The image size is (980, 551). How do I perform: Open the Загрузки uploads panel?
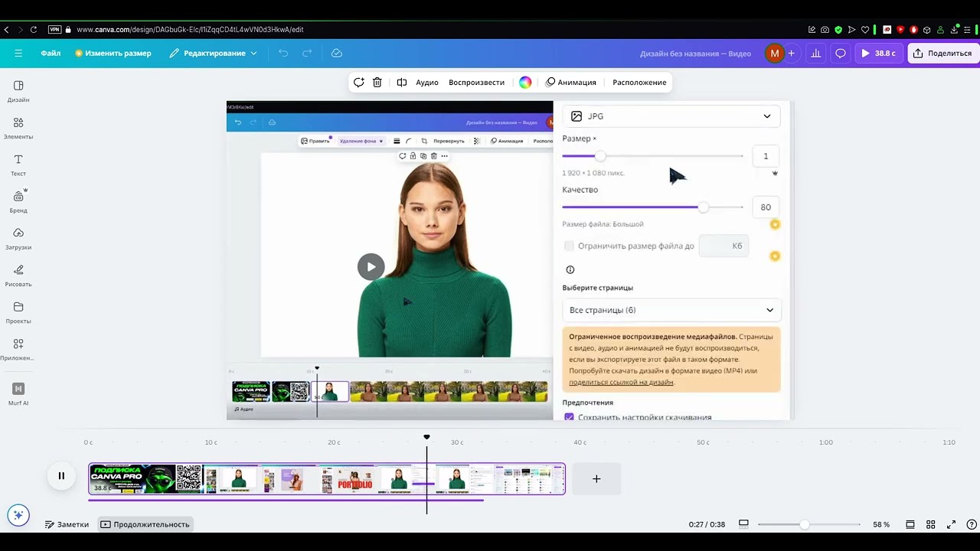pyautogui.click(x=18, y=239)
